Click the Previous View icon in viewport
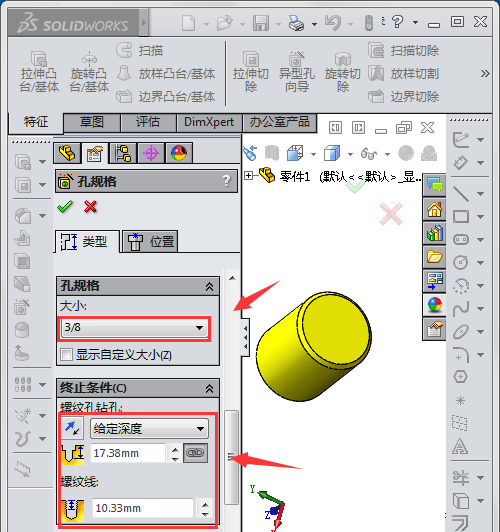 click(250, 153)
